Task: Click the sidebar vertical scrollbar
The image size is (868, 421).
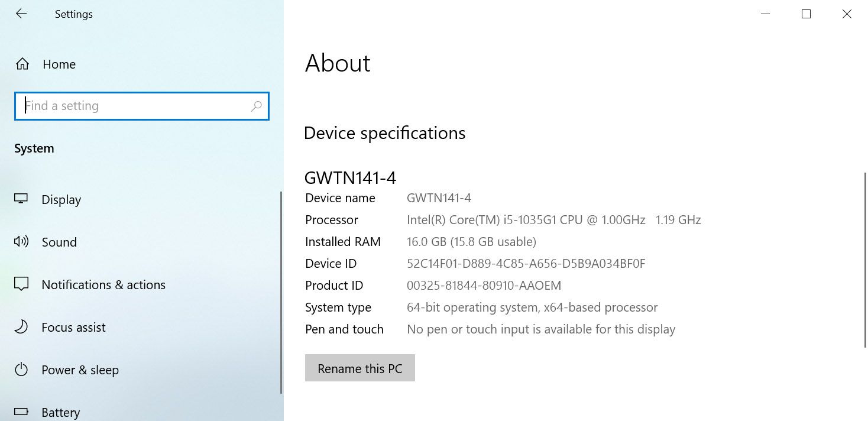Action: [x=281, y=293]
